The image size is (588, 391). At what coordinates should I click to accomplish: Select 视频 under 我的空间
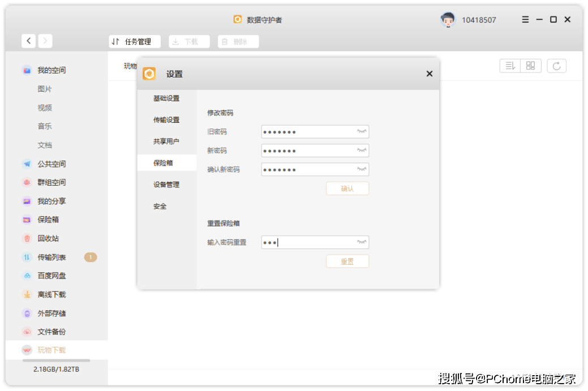click(x=45, y=108)
